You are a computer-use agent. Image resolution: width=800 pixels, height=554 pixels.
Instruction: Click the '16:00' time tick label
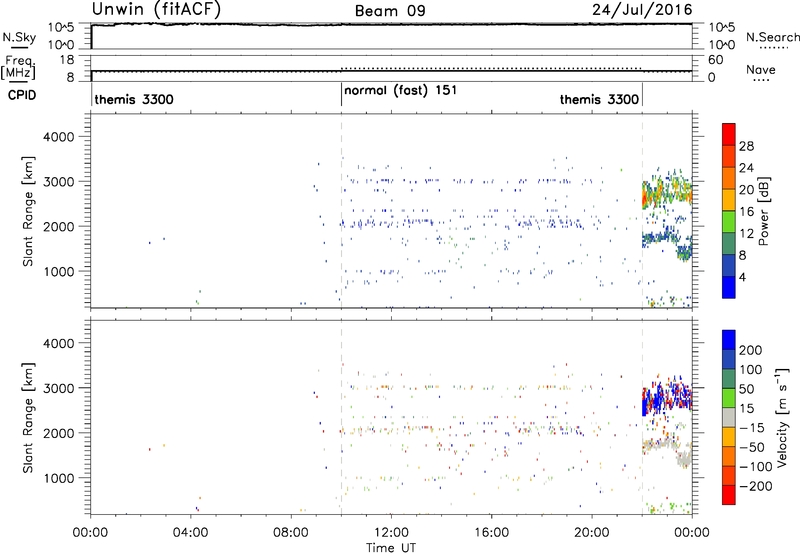[x=491, y=532]
